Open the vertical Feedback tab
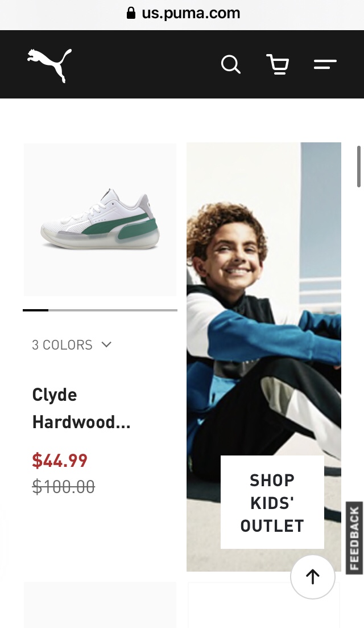The width and height of the screenshot is (364, 628). point(354,538)
